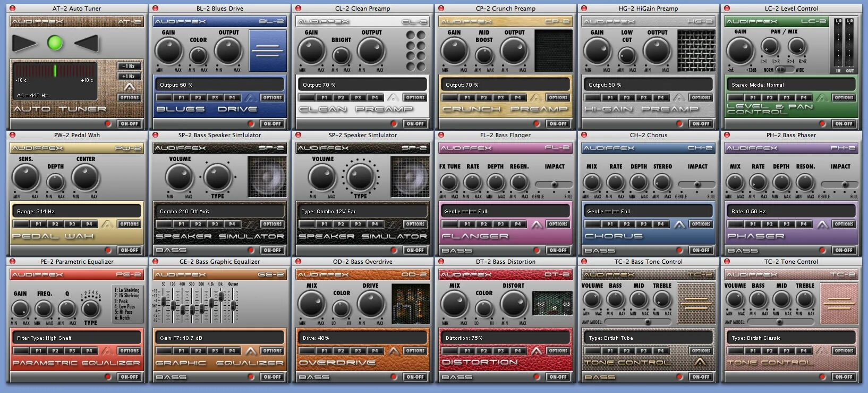
Task: Toggle ON-OFF in PH-2 Bass Phaser
Action: click(x=844, y=250)
